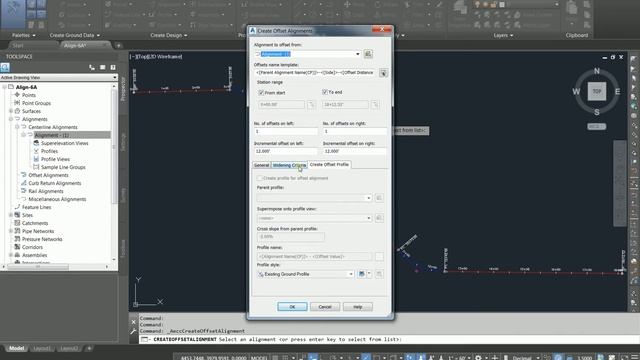
Task: Open Alignment to offset from dropdown
Action: (x=358, y=54)
